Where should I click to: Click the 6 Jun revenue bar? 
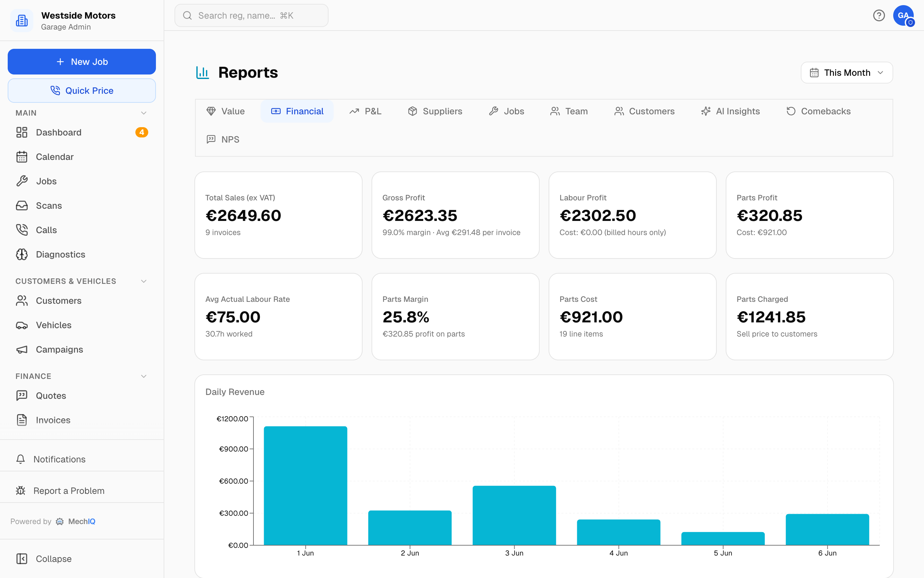point(827,530)
